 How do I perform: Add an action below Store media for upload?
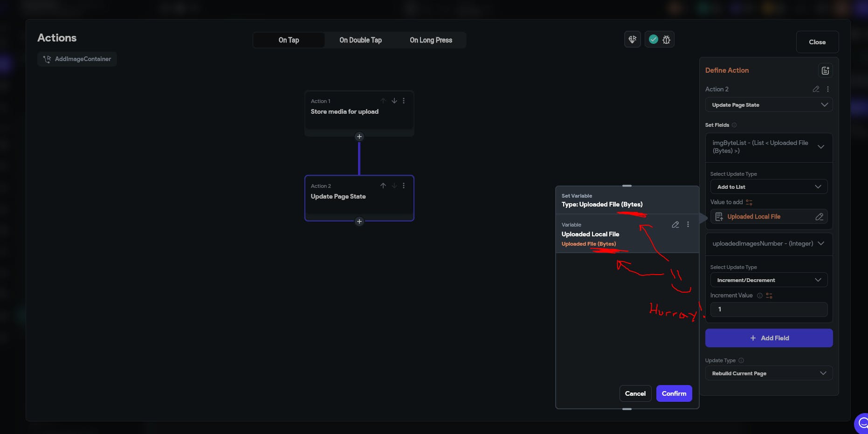tap(359, 137)
